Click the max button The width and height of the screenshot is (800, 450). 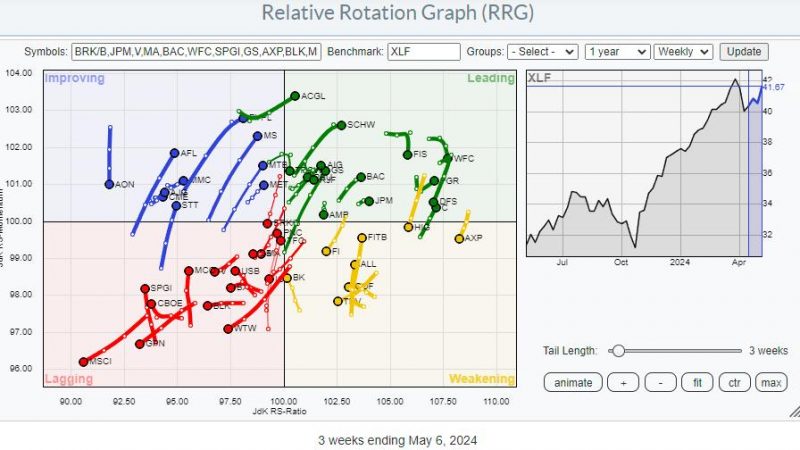coord(771,383)
